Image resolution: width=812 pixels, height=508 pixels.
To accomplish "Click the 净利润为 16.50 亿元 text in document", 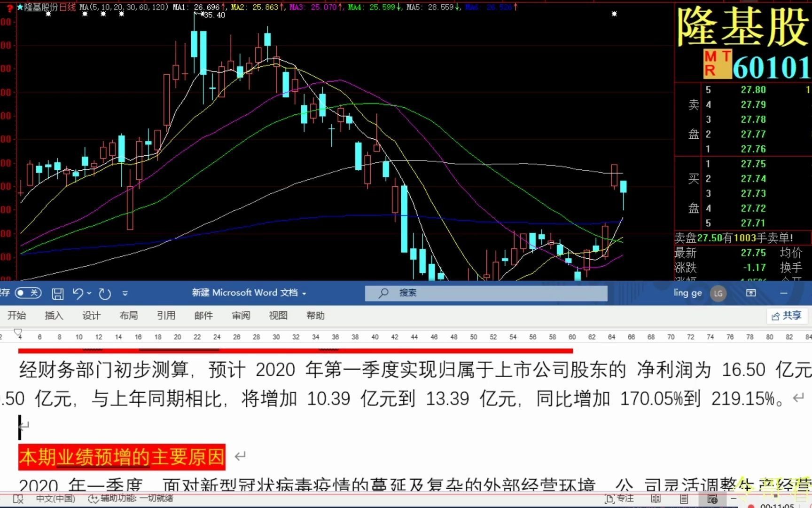I will pos(724,370).
